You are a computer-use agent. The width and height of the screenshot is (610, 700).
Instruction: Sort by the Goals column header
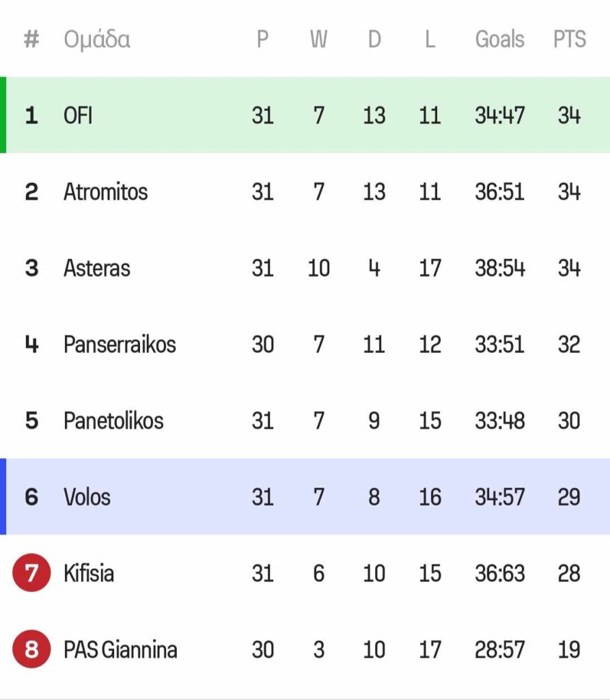(x=499, y=39)
